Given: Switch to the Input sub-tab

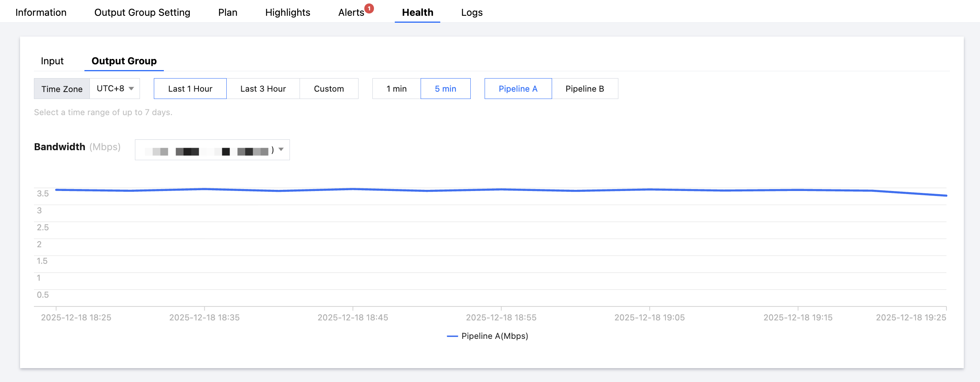Looking at the screenshot, I should 52,61.
